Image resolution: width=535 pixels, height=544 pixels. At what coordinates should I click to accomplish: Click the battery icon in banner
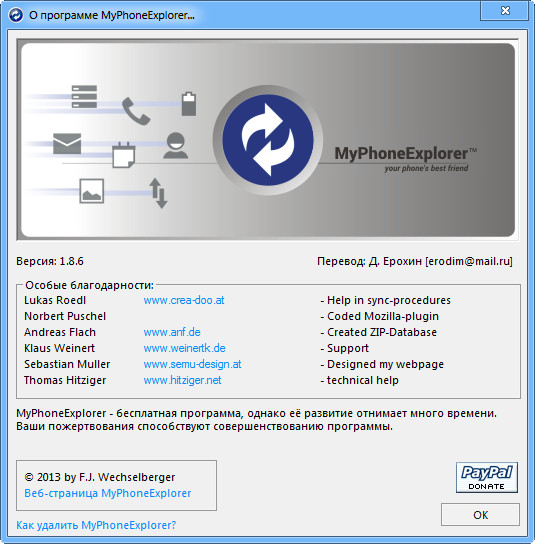pos(189,104)
